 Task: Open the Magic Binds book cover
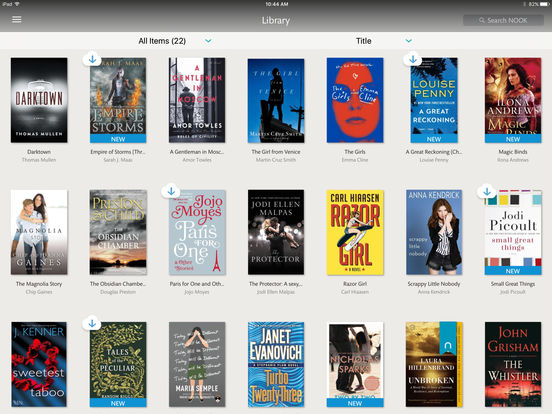[513, 100]
